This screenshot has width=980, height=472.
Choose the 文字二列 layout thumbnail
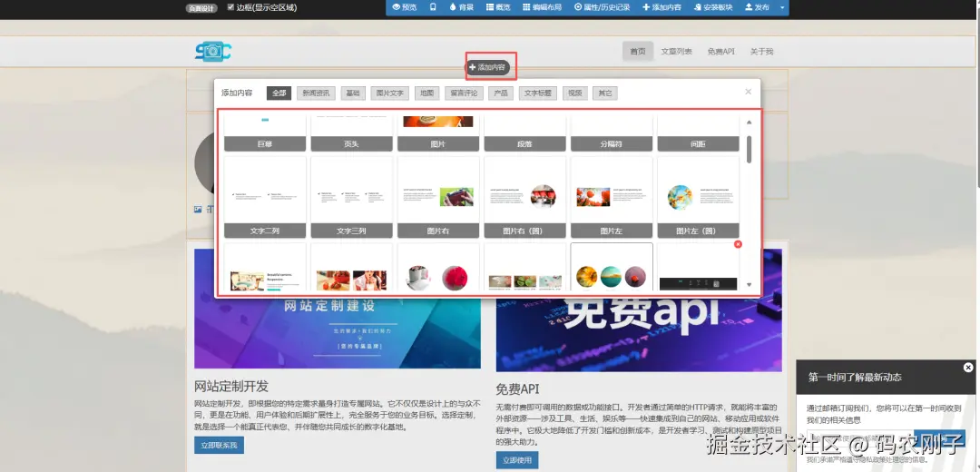[265, 197]
